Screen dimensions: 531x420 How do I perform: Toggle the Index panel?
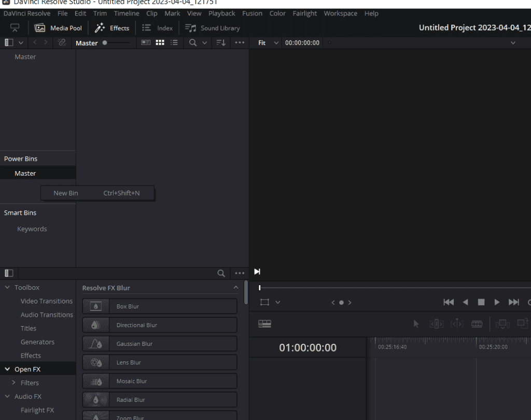click(158, 28)
